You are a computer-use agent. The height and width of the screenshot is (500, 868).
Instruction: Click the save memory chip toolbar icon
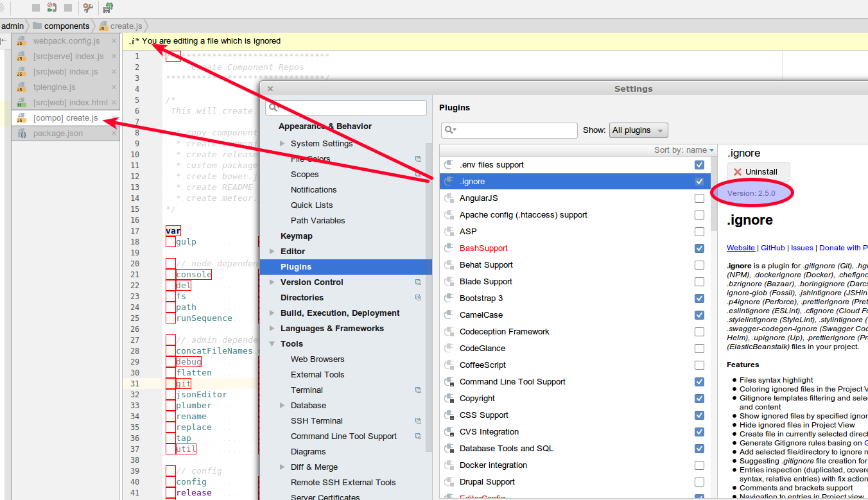click(x=108, y=8)
